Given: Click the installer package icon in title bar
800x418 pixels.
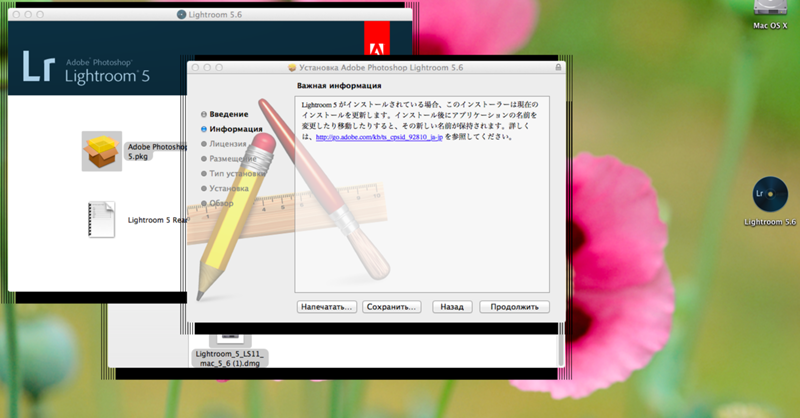Looking at the screenshot, I should [x=292, y=67].
